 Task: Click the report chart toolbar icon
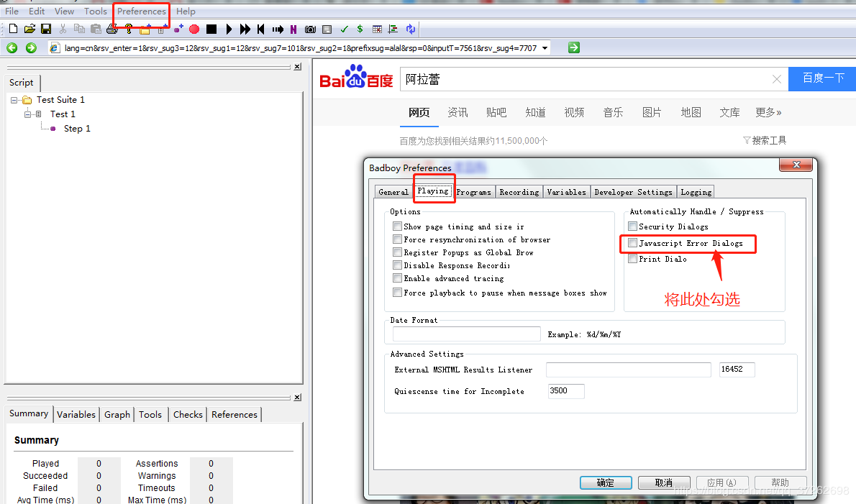(393, 29)
